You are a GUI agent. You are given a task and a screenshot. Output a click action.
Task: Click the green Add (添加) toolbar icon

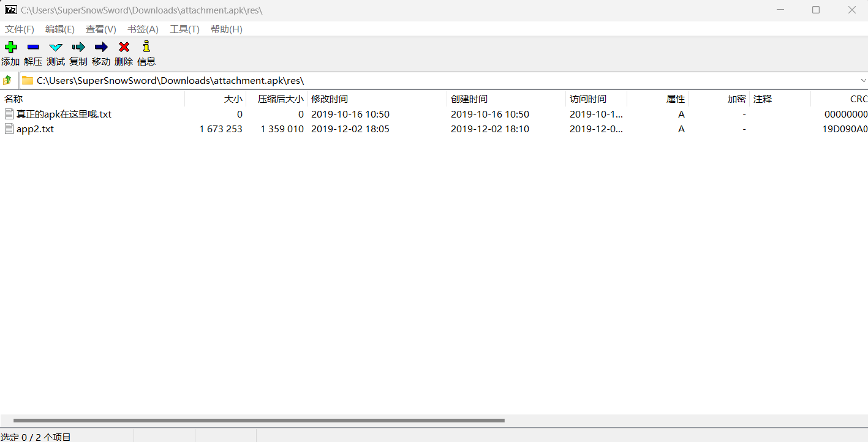click(10, 47)
